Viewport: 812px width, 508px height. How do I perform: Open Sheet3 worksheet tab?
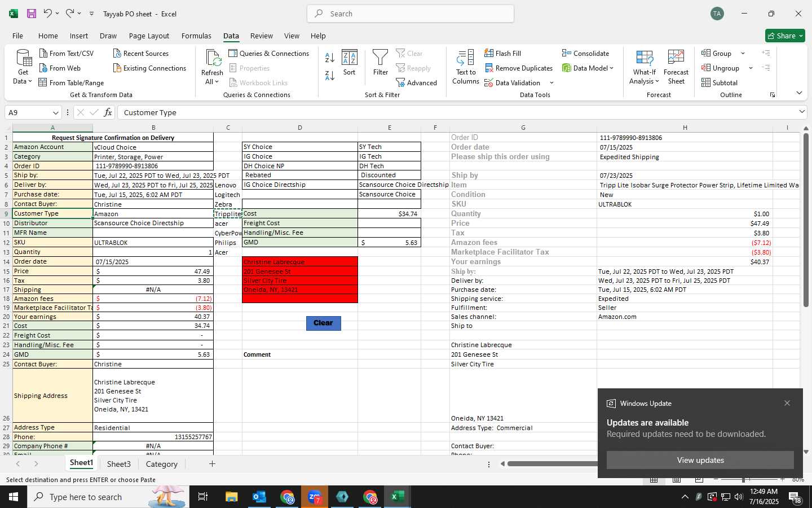click(119, 464)
